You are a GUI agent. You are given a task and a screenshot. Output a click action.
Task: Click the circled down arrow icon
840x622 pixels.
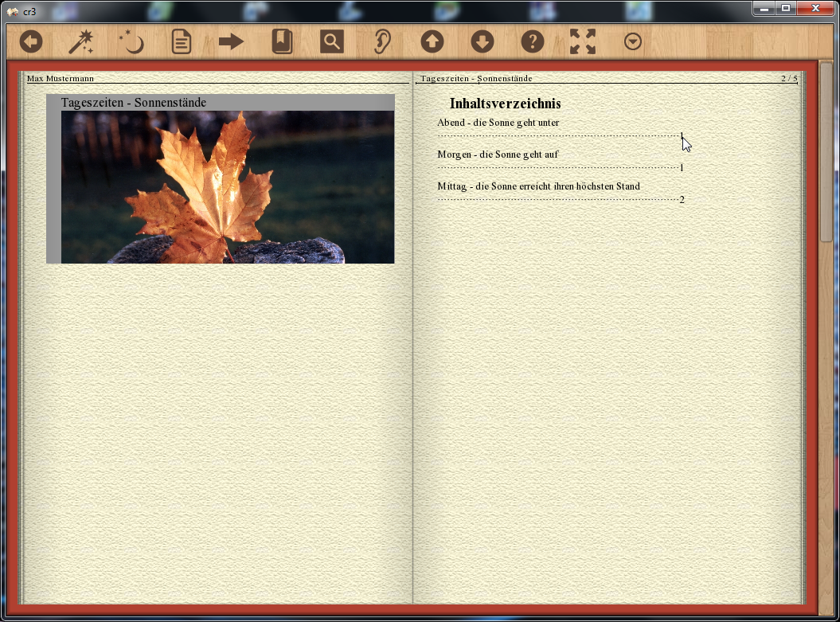[483, 41]
